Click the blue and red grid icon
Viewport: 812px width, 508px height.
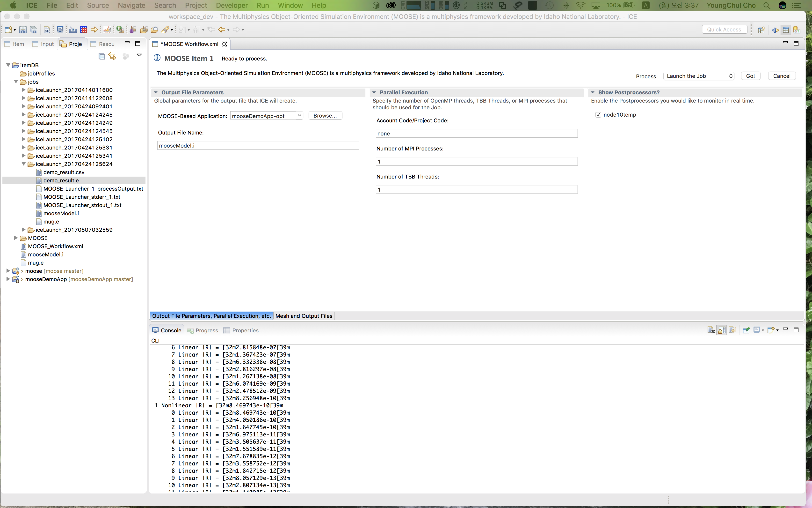pos(84,30)
